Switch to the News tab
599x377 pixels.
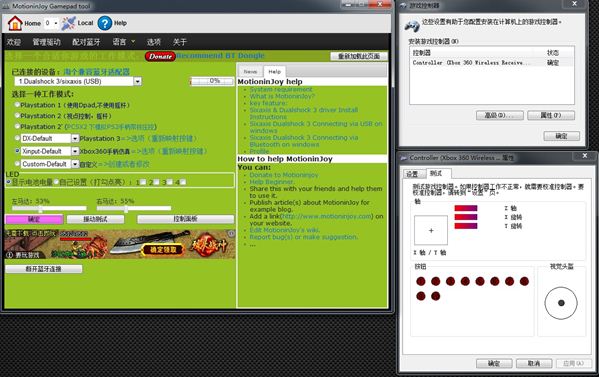tap(250, 71)
